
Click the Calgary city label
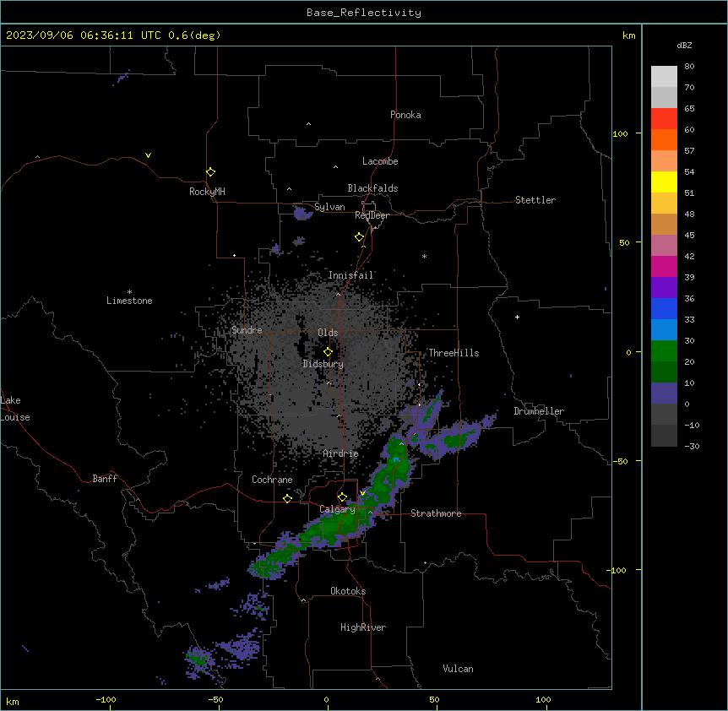(338, 509)
